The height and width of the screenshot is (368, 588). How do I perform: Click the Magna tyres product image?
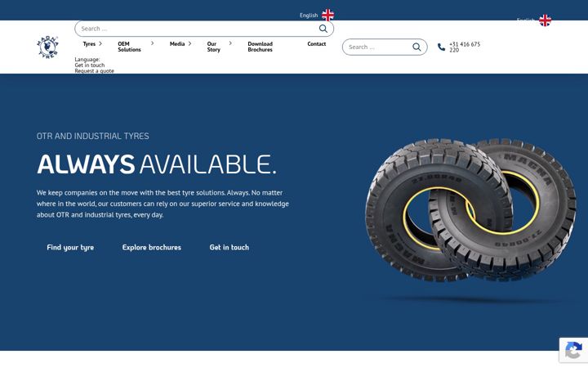click(x=470, y=209)
